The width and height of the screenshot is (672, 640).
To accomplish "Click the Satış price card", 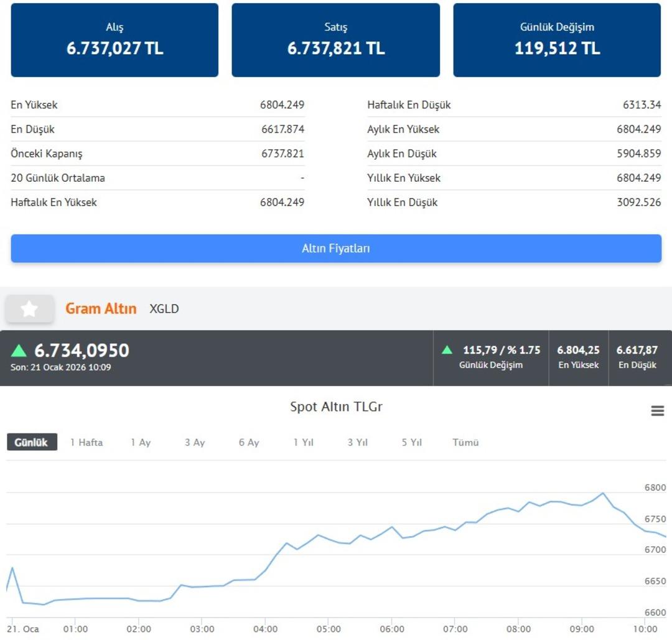I will click(x=336, y=40).
